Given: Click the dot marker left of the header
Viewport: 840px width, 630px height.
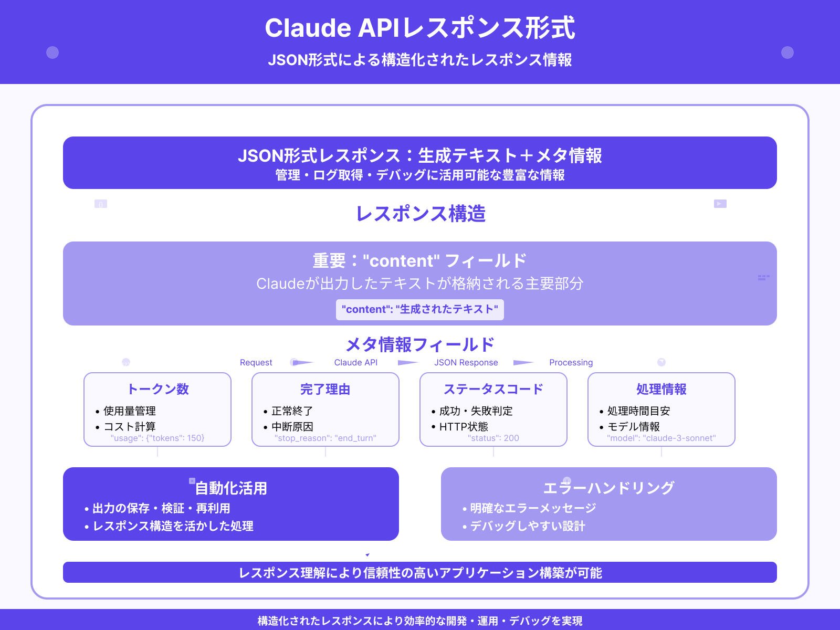Looking at the screenshot, I should click(51, 51).
